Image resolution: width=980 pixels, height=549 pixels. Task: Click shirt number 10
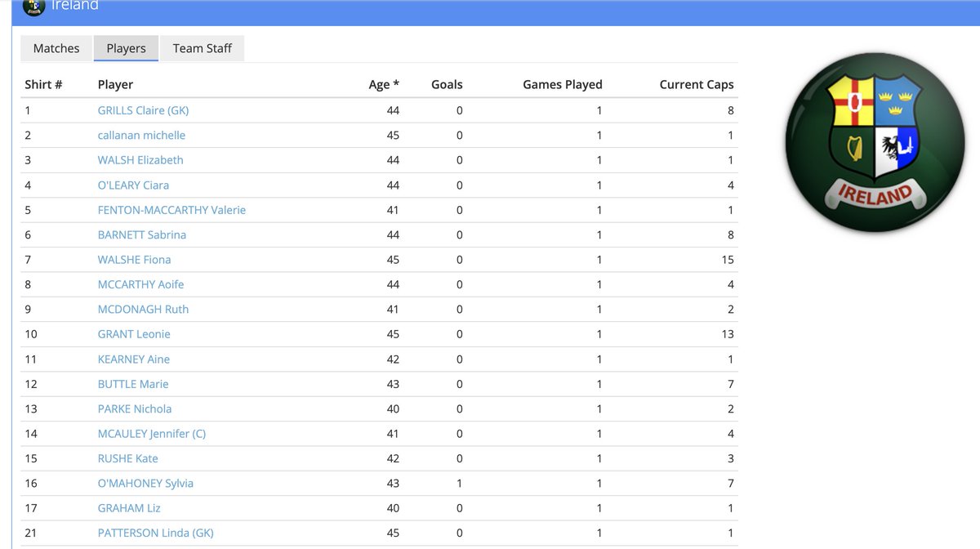(31, 334)
